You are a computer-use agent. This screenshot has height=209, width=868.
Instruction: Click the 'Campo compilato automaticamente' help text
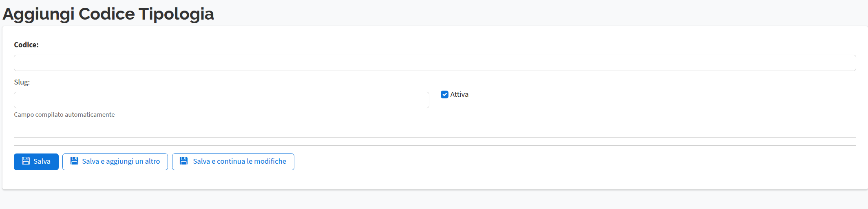coord(64,115)
